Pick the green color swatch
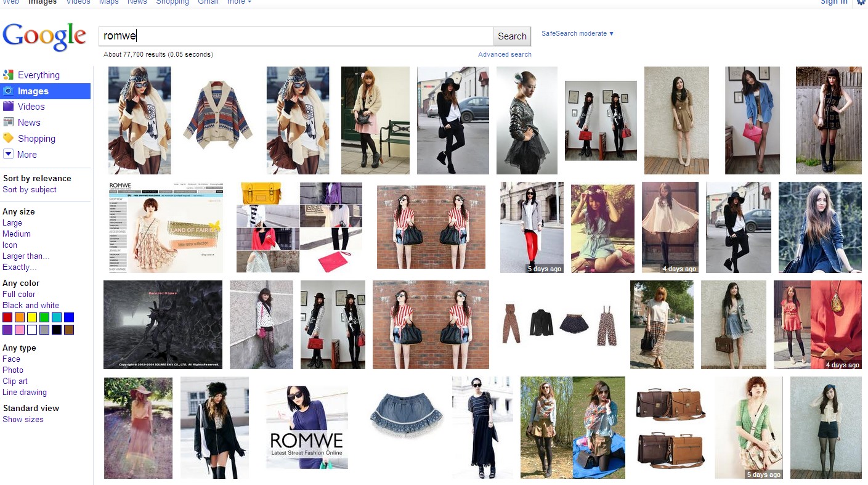The width and height of the screenshot is (868, 485). point(44,317)
